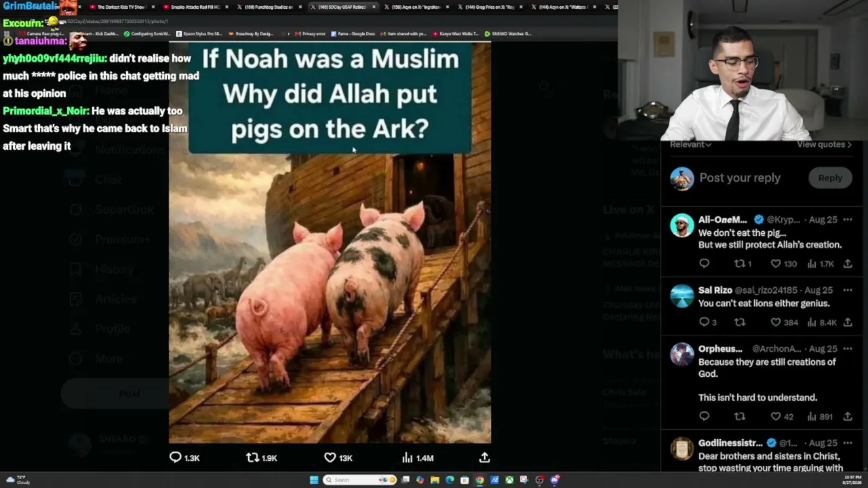Open Microsoft Store from the taskbar
Screen dimensions: 868x488
point(465,480)
